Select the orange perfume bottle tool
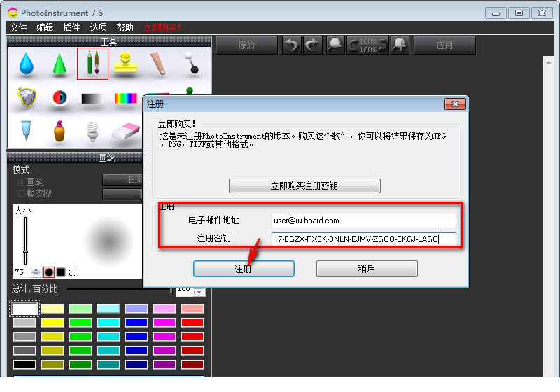Viewport: 560px width, 392px height. 59,131
